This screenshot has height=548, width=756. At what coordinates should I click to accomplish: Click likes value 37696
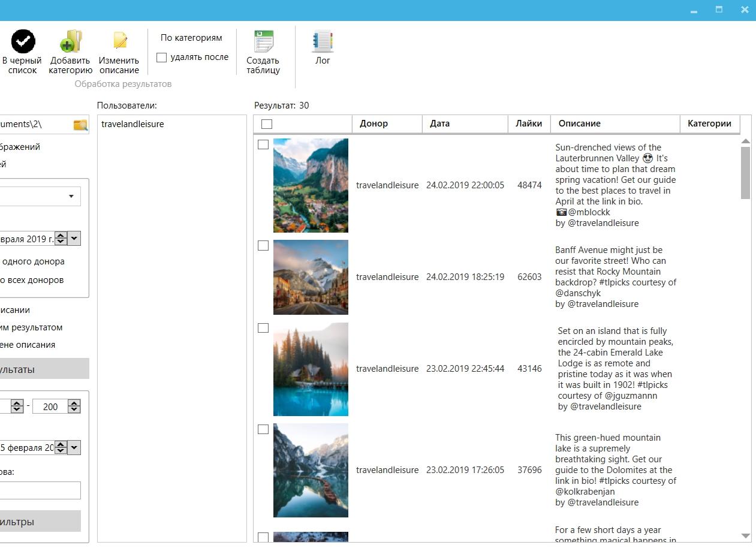[x=529, y=470]
